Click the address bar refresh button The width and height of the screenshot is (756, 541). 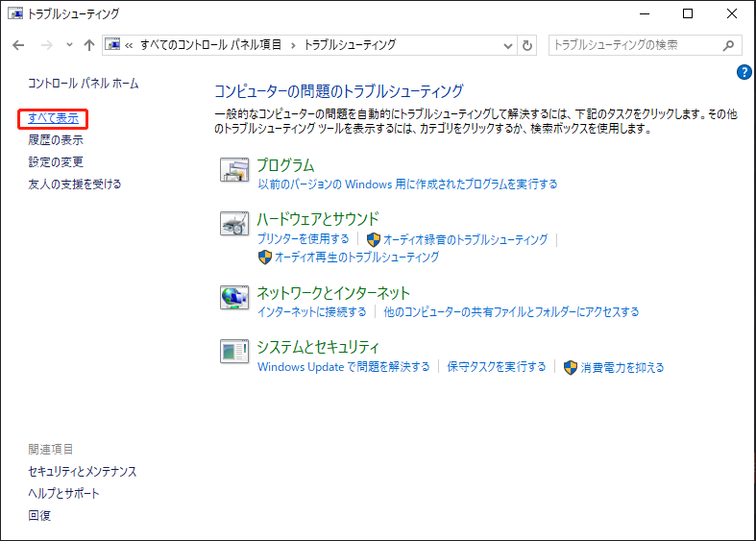pyautogui.click(x=527, y=46)
